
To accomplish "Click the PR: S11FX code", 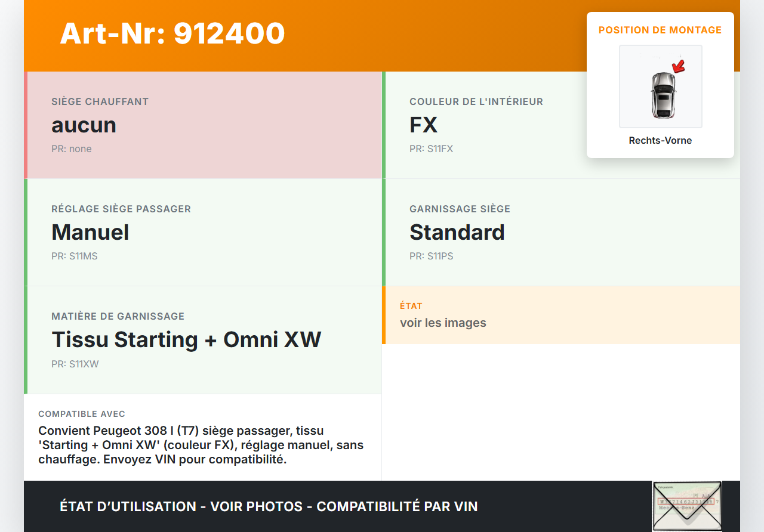I will pyautogui.click(x=431, y=149).
